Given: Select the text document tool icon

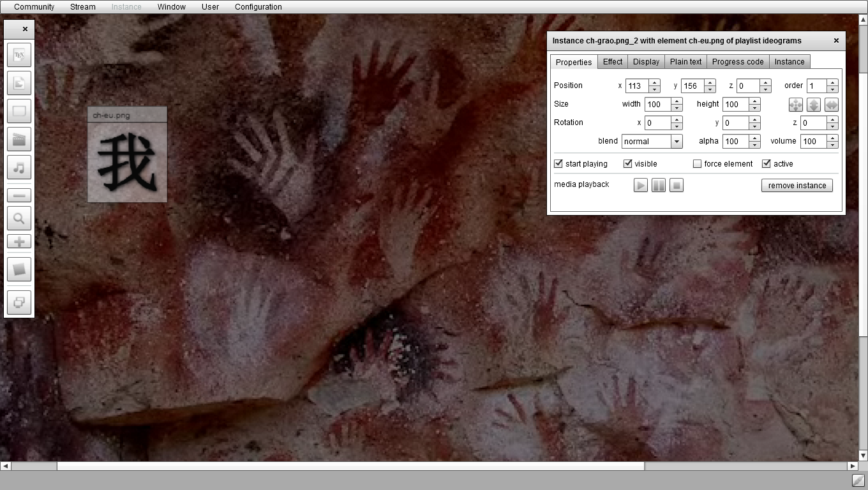Looking at the screenshot, I should click(x=19, y=84).
